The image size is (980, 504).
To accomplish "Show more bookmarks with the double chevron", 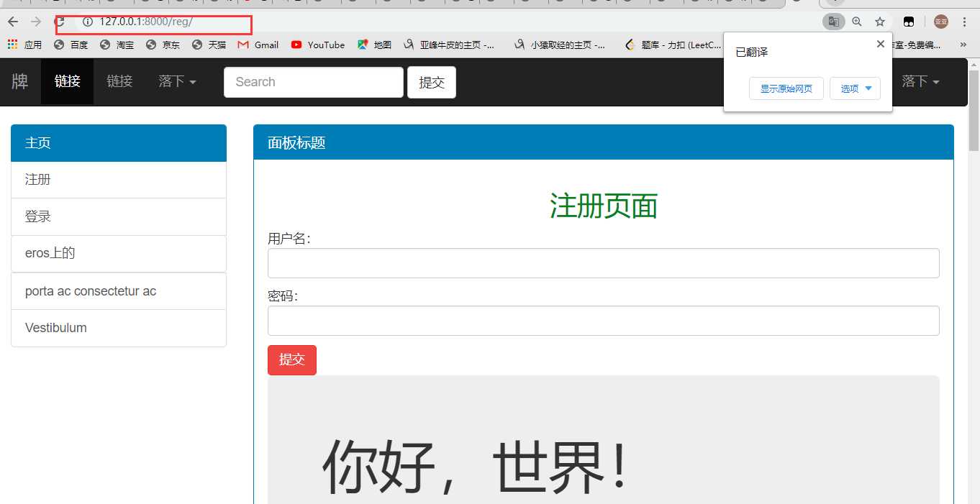I will pos(963,45).
